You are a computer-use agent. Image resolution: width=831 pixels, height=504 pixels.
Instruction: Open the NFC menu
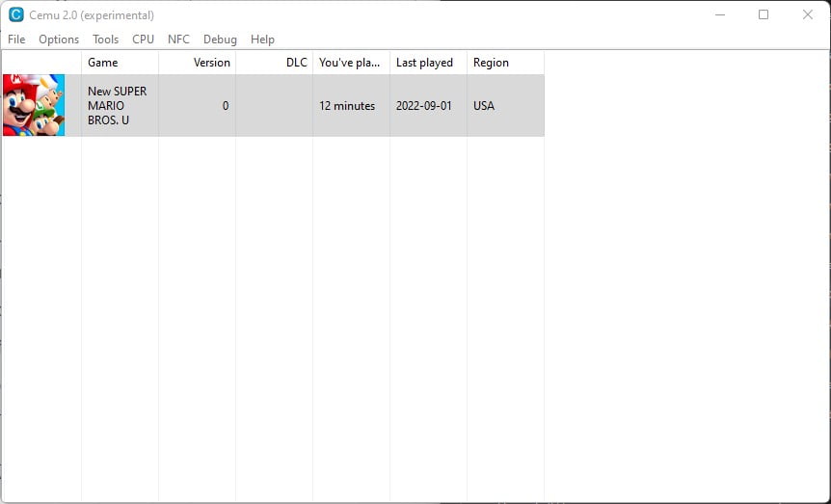(178, 40)
